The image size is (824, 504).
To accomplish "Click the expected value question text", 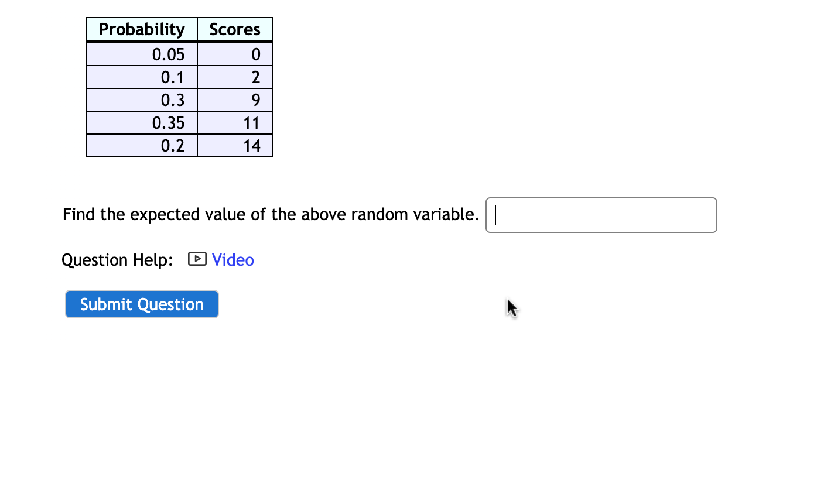I will 269,214.
